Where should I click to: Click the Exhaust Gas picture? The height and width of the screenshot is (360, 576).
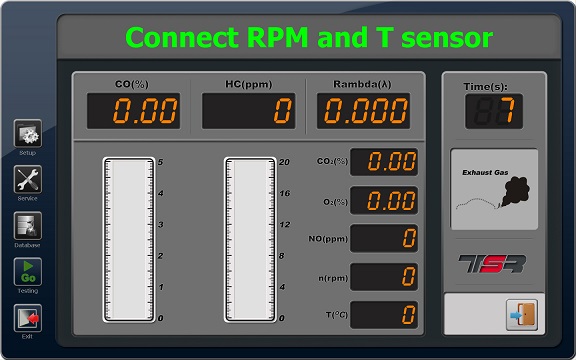click(x=494, y=189)
